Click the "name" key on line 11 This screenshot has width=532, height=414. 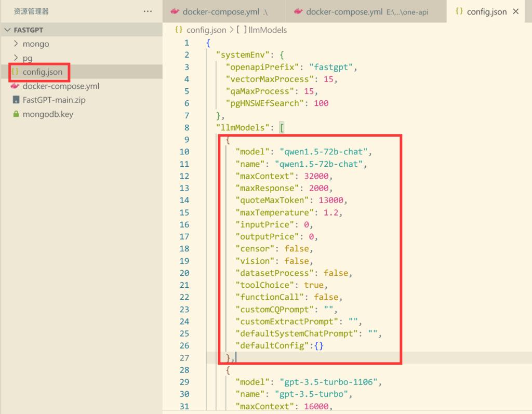(x=250, y=164)
